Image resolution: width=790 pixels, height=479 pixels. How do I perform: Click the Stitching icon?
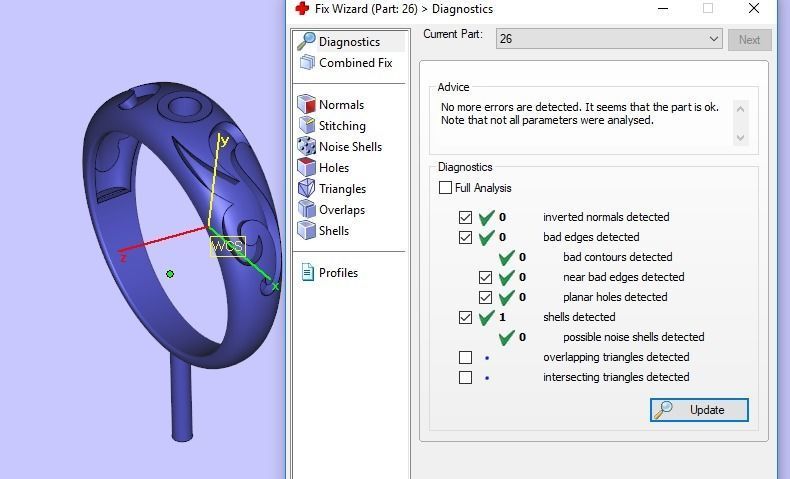coord(306,125)
